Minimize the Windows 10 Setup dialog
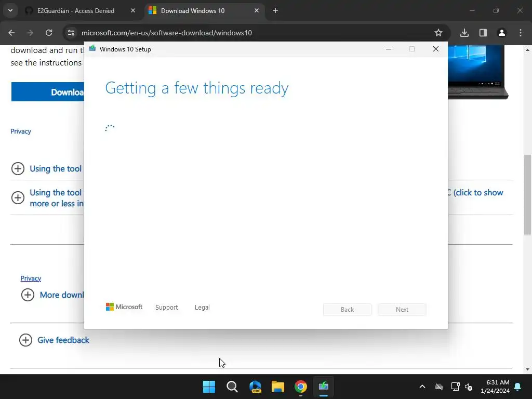 (x=389, y=49)
